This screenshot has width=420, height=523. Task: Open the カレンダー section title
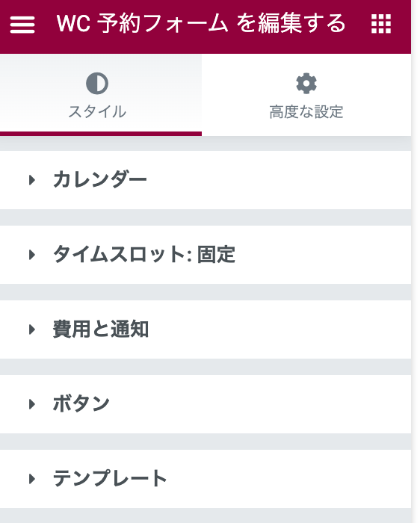[100, 179]
